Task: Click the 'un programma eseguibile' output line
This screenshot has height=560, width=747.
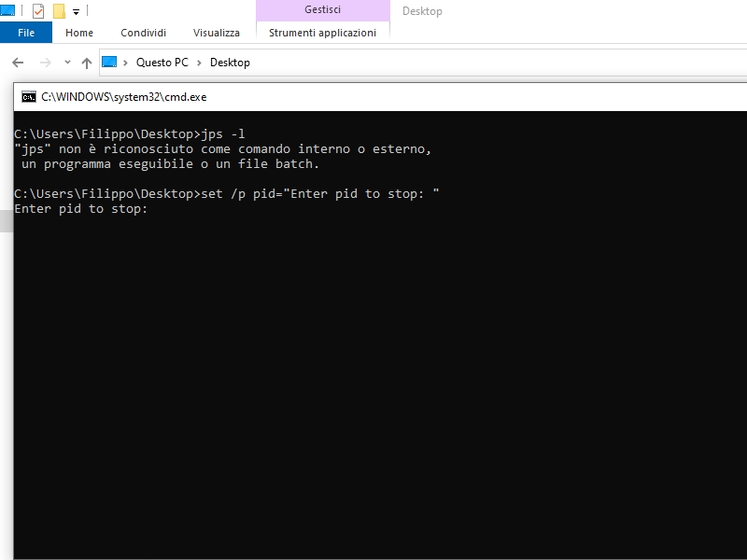Action: point(170,164)
